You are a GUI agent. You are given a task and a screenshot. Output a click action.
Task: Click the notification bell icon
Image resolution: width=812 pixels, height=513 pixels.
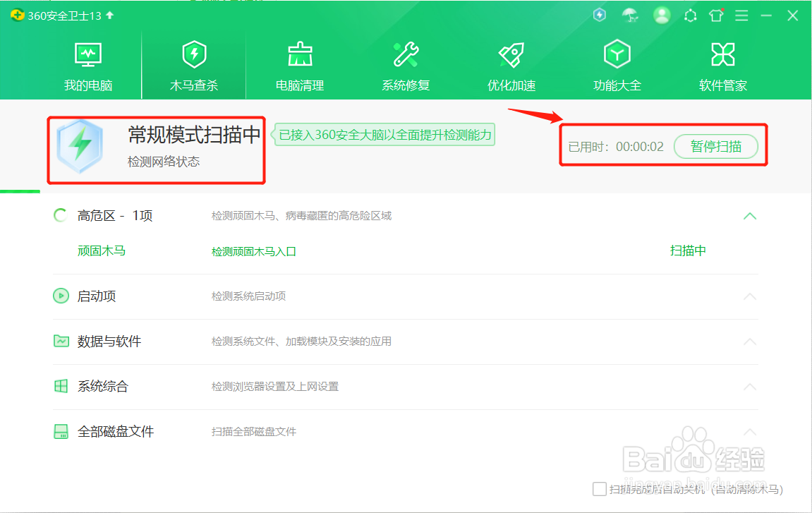(x=690, y=15)
